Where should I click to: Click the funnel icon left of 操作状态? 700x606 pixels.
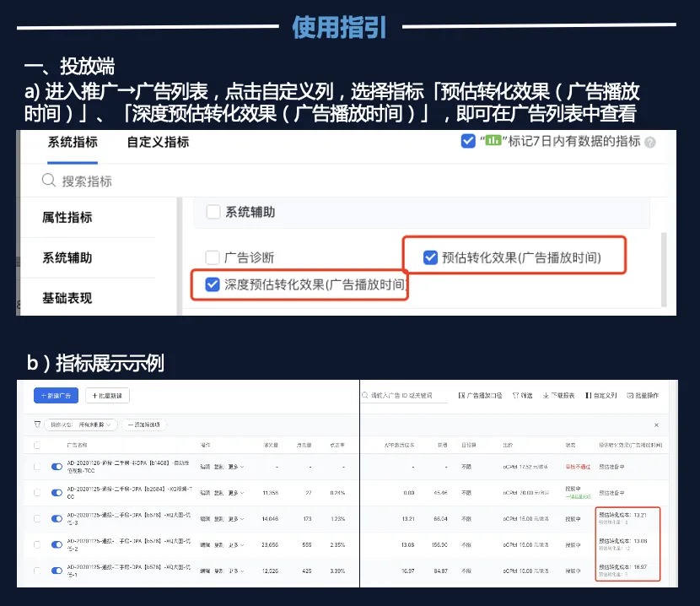tap(37, 425)
